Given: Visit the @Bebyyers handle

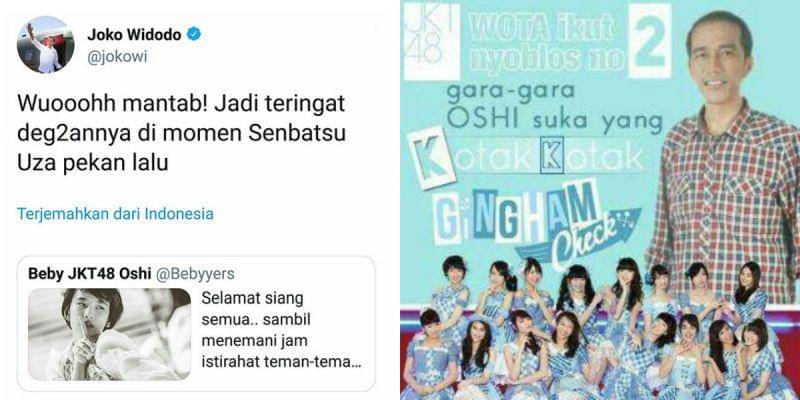Looking at the screenshot, I should tap(195, 274).
